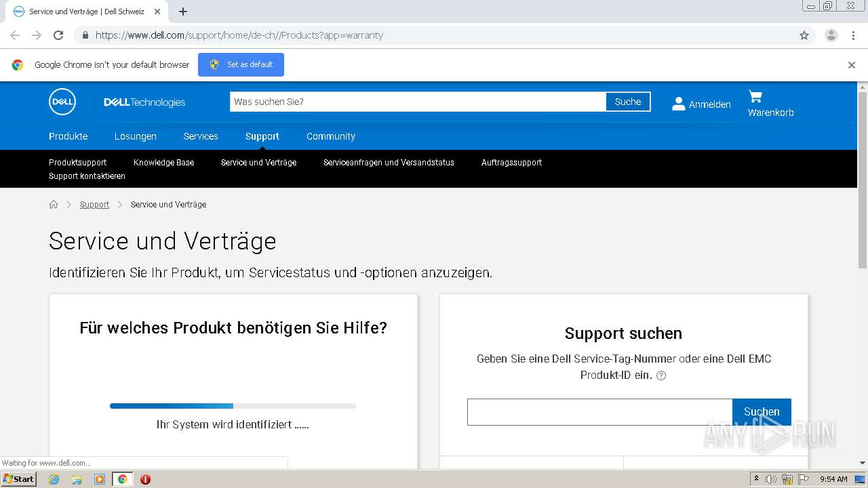The height and width of the screenshot is (488, 868).
Task: Focus the 'Was suchen Sie?' search field
Action: click(418, 102)
